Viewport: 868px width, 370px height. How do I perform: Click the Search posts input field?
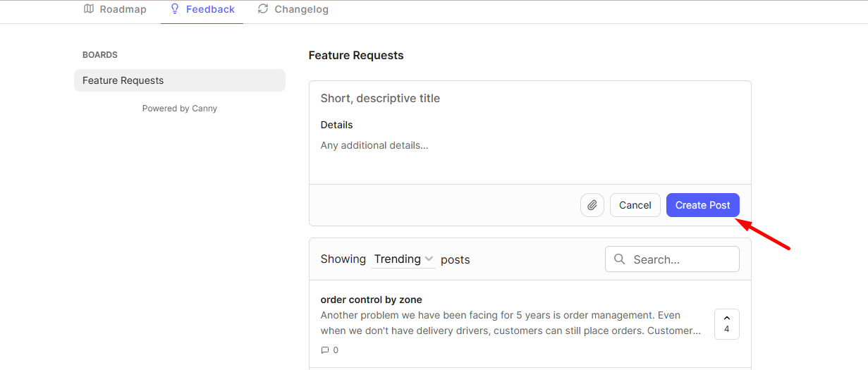[672, 259]
